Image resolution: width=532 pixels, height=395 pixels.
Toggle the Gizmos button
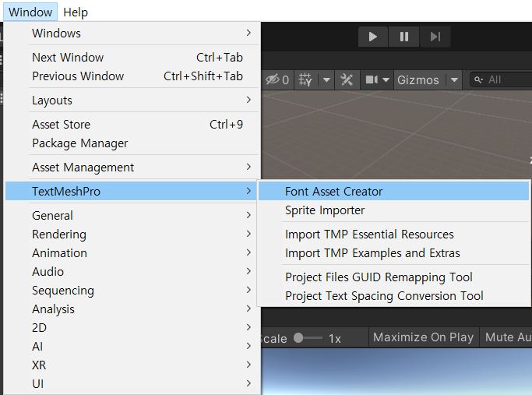click(418, 80)
